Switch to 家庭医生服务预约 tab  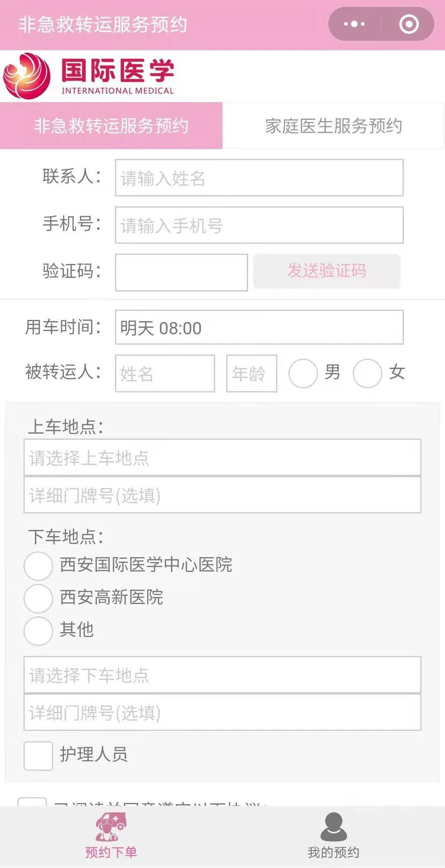(x=333, y=126)
